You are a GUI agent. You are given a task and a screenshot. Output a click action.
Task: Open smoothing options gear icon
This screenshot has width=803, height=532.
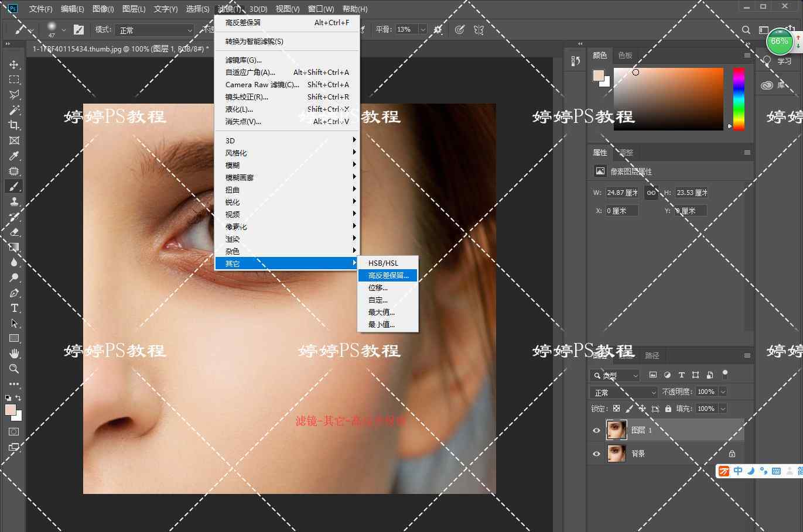438,29
